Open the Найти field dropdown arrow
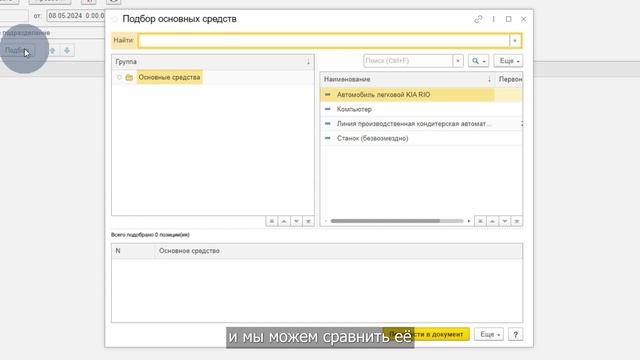The width and height of the screenshot is (640, 360). click(x=515, y=40)
